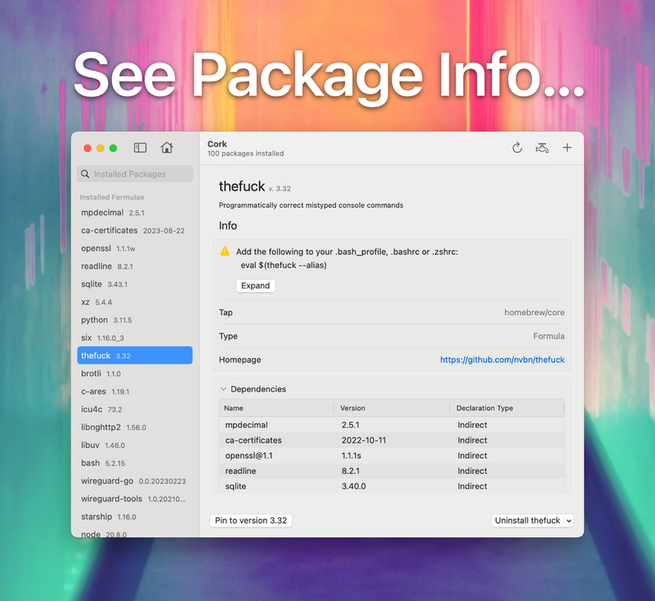Toggle the sidebar visibility icon
655x601 pixels.
pos(140,147)
